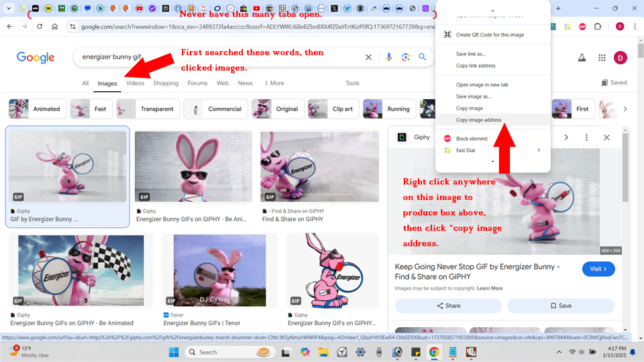
Task: Open the Tools filter menu
Action: 352,83
